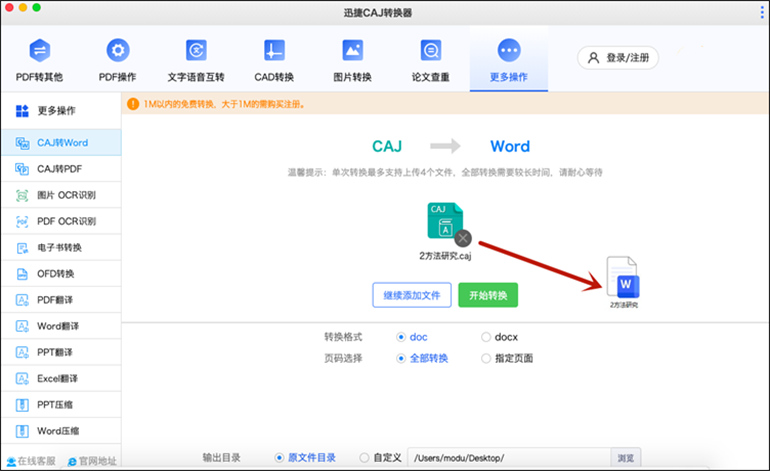Image resolution: width=770 pixels, height=471 pixels.
Task: Click the 图片 OCR识别 sidebar icon
Action: tap(22, 195)
